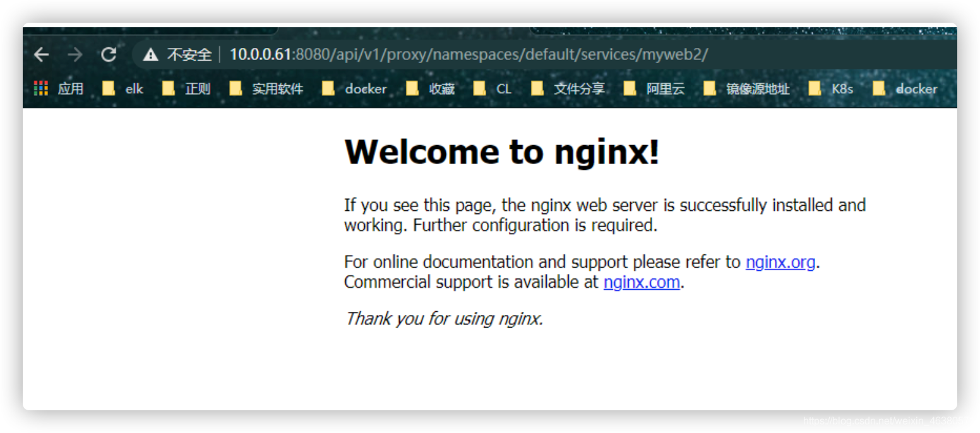Follow the nginx.org link
This screenshot has height=433, width=980.
[x=780, y=262]
